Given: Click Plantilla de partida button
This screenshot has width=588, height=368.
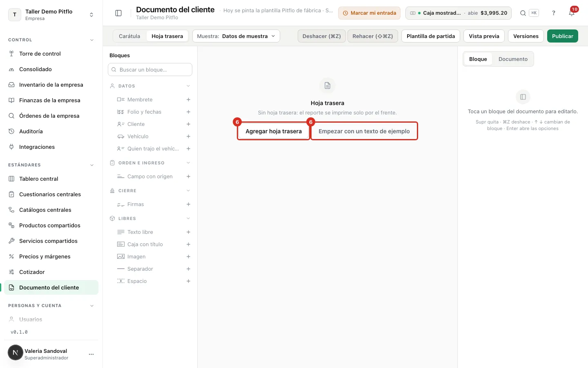Looking at the screenshot, I should pos(431,36).
